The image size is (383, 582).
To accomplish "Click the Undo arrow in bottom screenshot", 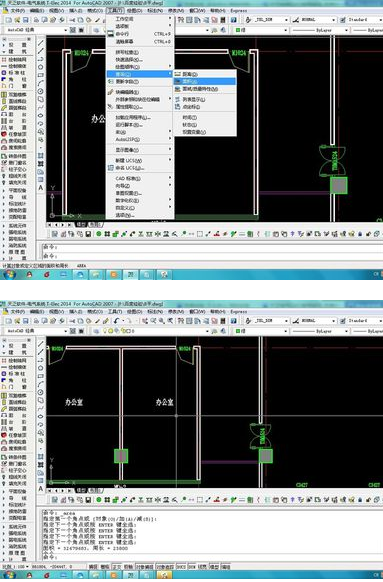I will (117, 321).
